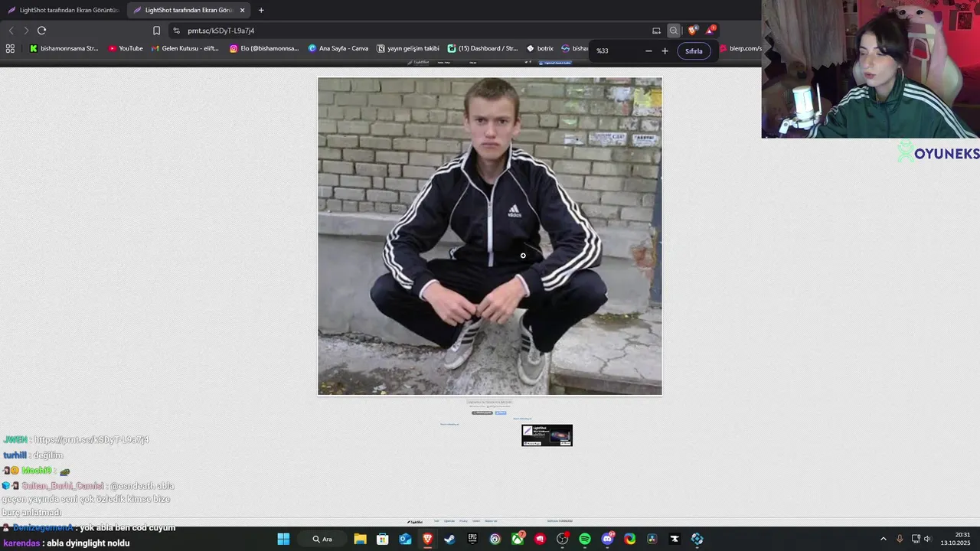This screenshot has width=980, height=551.
Task: Open a new browser tab
Action: point(261,10)
